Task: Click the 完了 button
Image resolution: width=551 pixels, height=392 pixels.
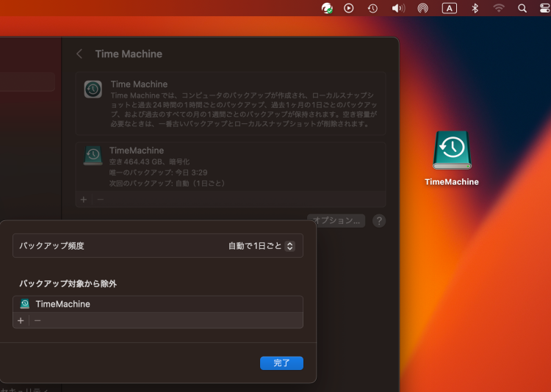Action: (x=281, y=363)
